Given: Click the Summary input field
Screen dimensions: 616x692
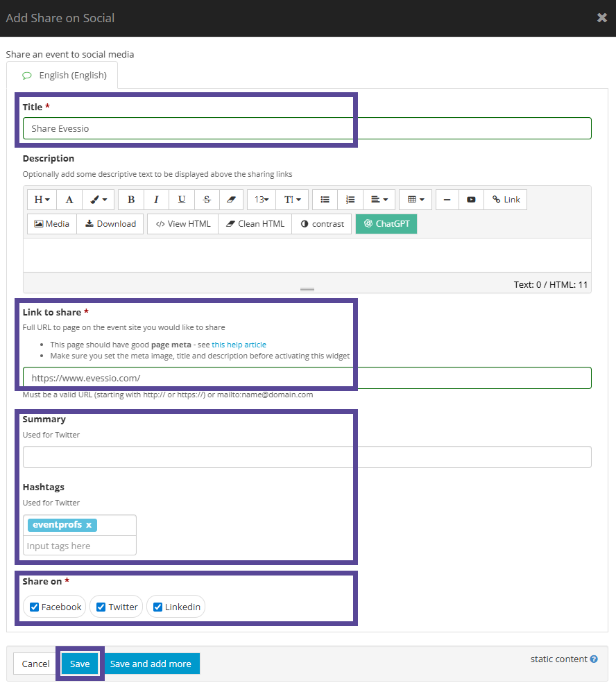Looking at the screenshot, I should 307,457.
